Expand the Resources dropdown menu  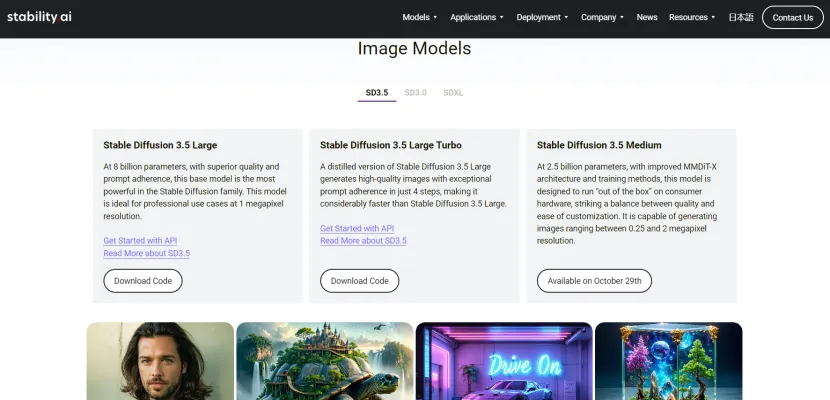pos(692,17)
